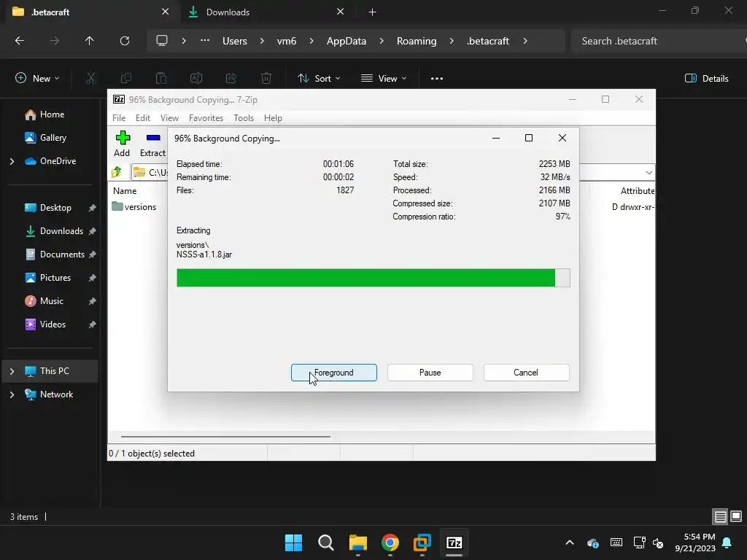The width and height of the screenshot is (747, 560).
Task: Close the Downloads tab
Action: (340, 12)
